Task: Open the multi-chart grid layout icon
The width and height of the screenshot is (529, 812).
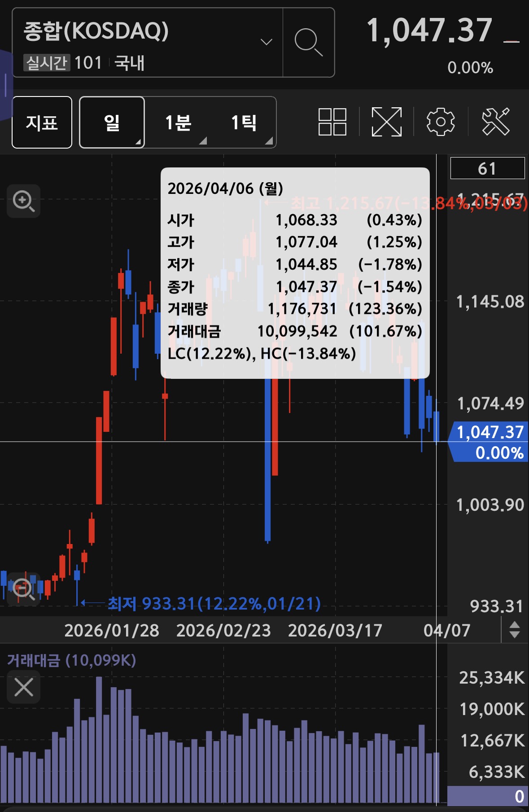Action: [332, 122]
